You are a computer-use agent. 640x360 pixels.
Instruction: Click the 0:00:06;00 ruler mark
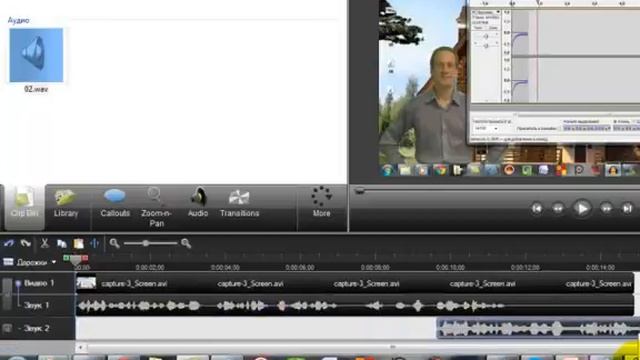pyautogui.click(x=300, y=267)
